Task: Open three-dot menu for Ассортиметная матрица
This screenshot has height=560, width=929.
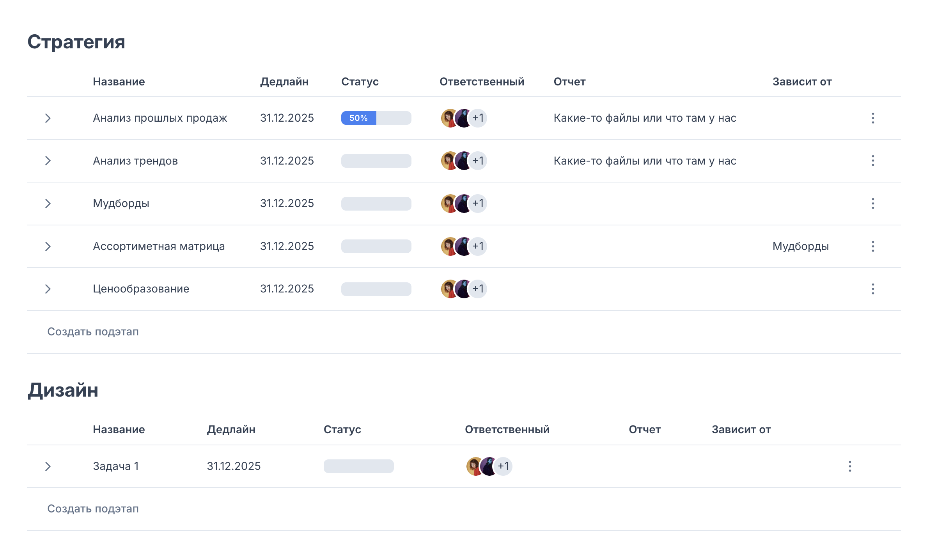Action: [873, 246]
